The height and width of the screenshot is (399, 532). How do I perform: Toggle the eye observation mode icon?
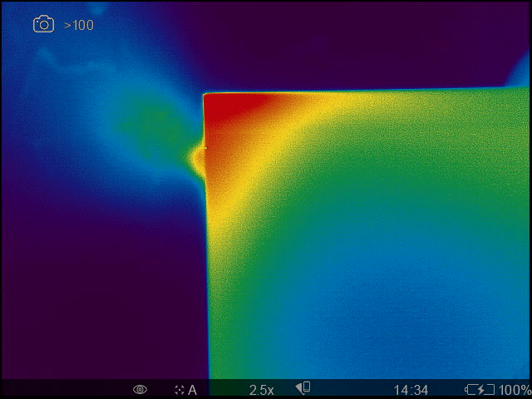140,390
